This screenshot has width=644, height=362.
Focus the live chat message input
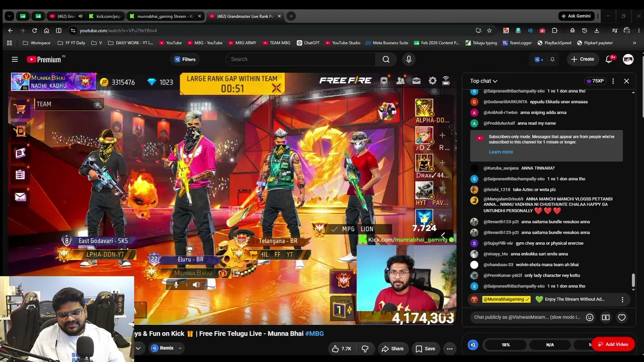(x=527, y=317)
